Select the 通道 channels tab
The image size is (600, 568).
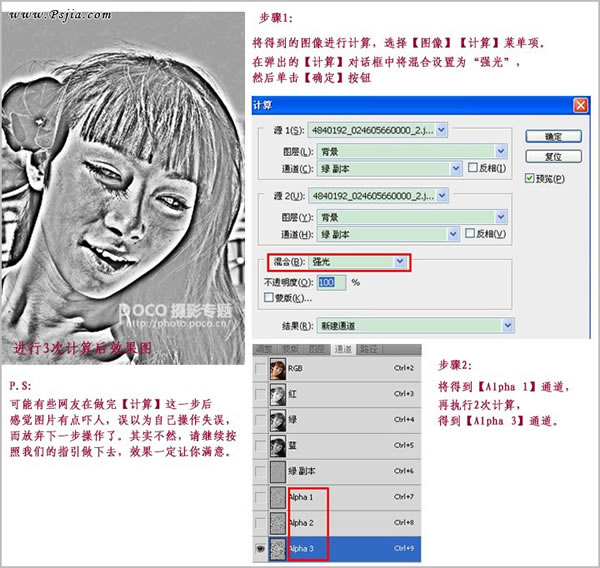point(343,349)
